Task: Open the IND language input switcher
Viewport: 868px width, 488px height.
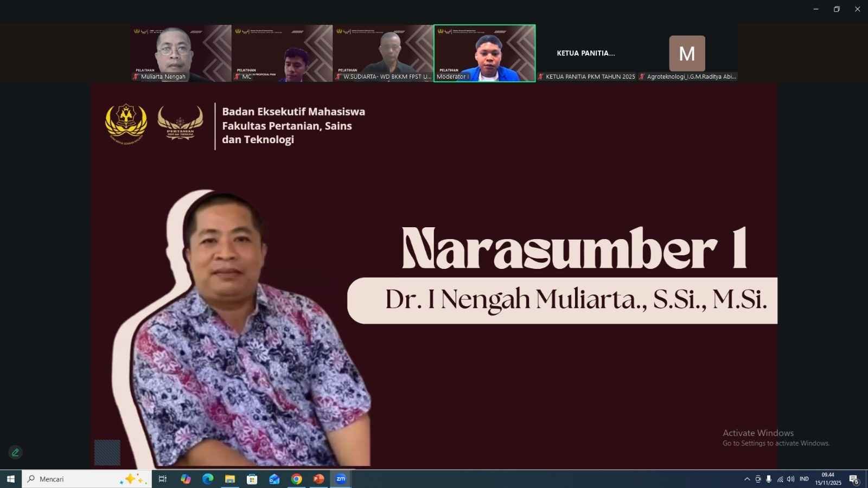Action: tap(804, 479)
